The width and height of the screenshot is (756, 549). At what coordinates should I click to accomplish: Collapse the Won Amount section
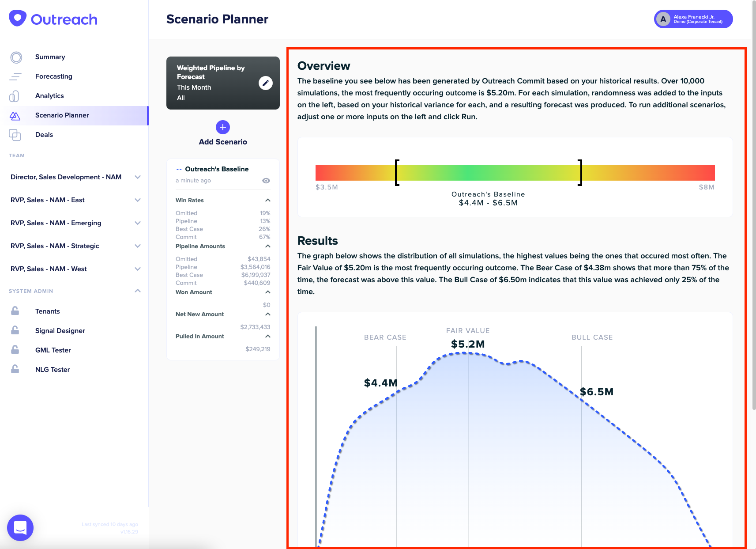[x=268, y=292]
